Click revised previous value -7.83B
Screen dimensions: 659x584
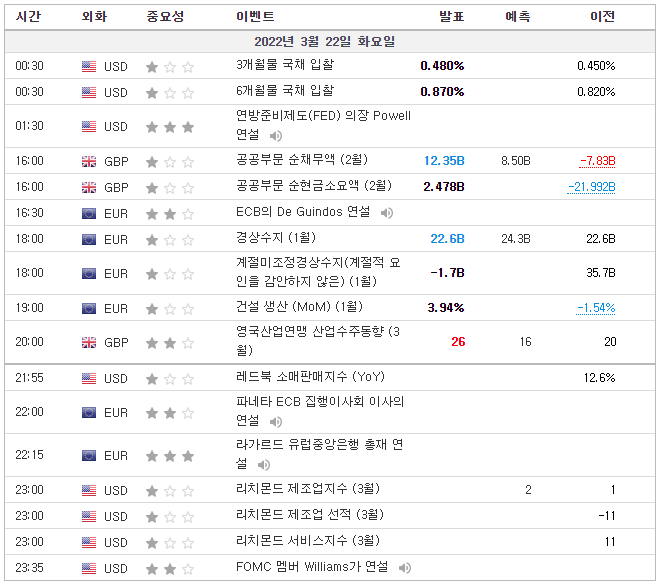tap(597, 161)
